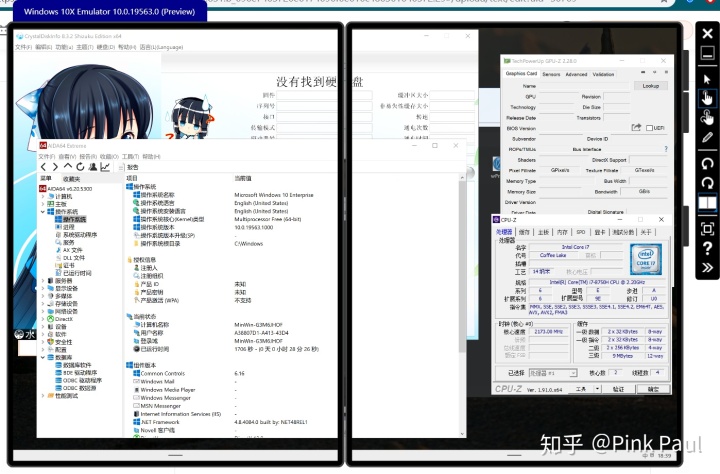The height and width of the screenshot is (474, 720).
Task: Switch to GPU-Z Validation tab
Action: click(x=603, y=74)
